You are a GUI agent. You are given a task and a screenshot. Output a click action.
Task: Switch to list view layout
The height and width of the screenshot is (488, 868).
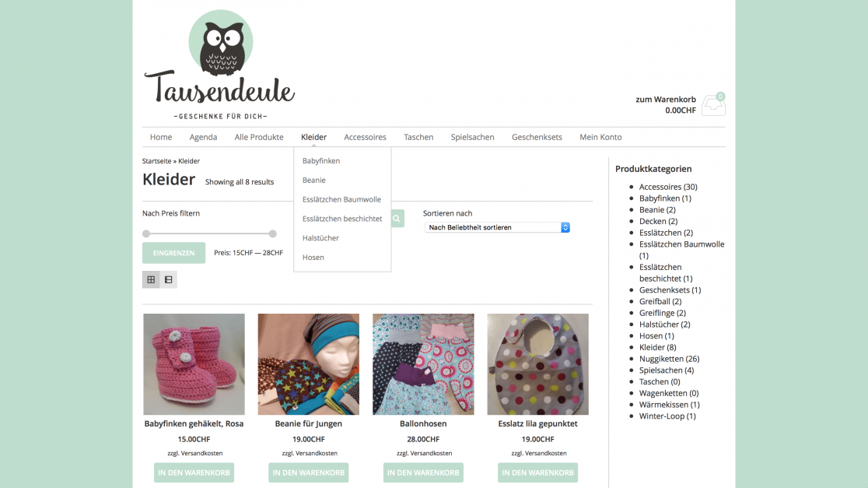coord(168,279)
